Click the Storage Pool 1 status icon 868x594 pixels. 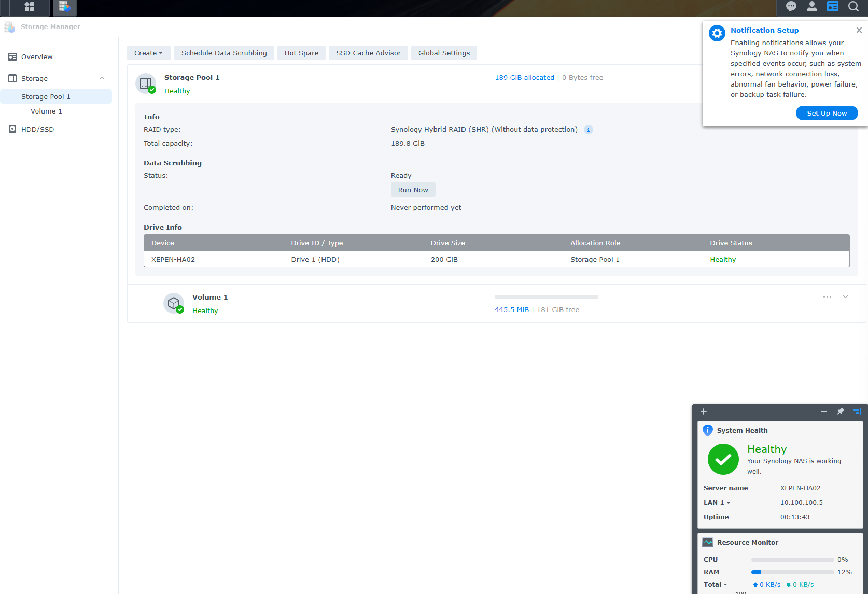(x=146, y=83)
